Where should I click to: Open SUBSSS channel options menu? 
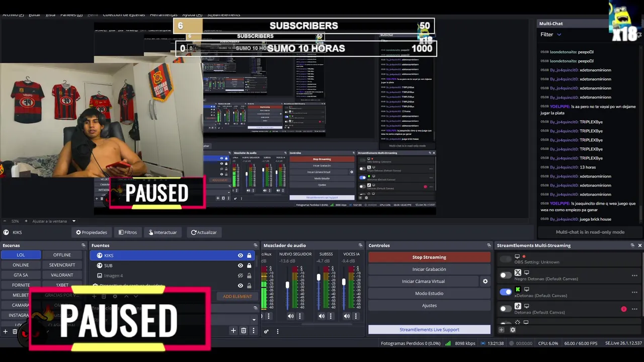tap(331, 316)
